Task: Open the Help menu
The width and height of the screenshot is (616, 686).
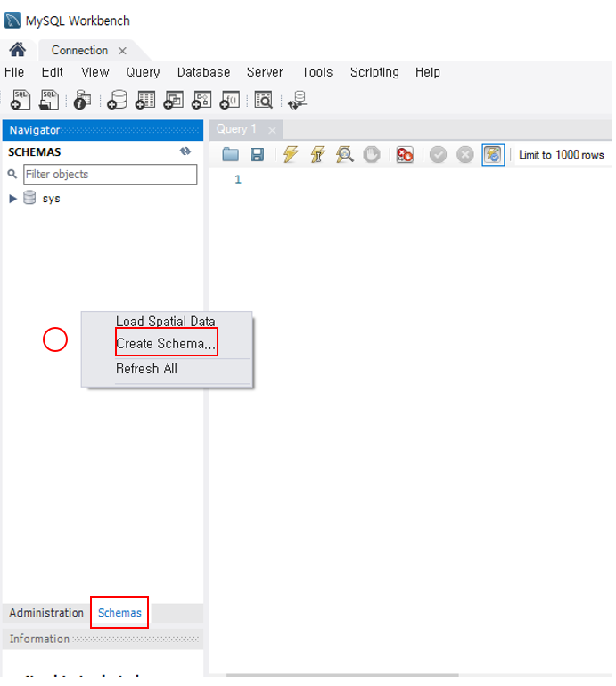Action: (428, 72)
